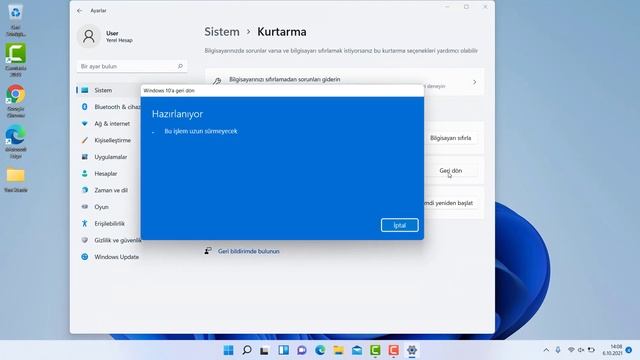Click the taskbar Search icon
This screenshot has width=640, height=360.
click(x=247, y=350)
